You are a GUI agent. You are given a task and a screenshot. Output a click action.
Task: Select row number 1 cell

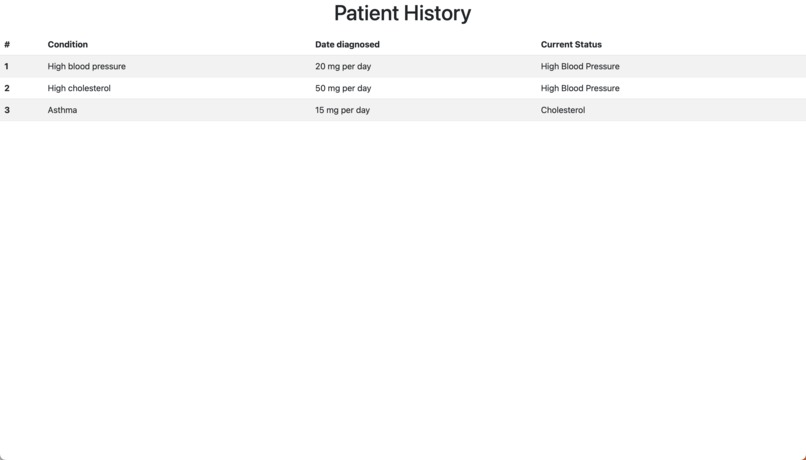point(7,66)
